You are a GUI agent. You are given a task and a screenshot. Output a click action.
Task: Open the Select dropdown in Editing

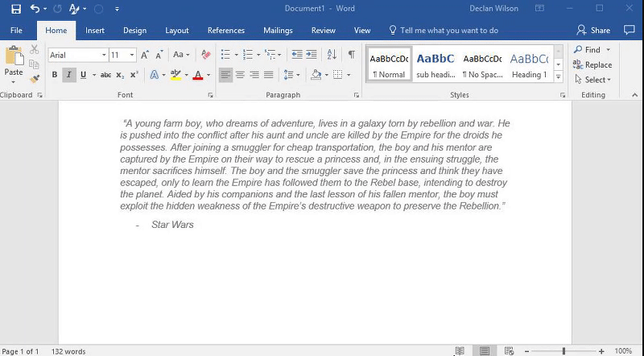click(593, 80)
